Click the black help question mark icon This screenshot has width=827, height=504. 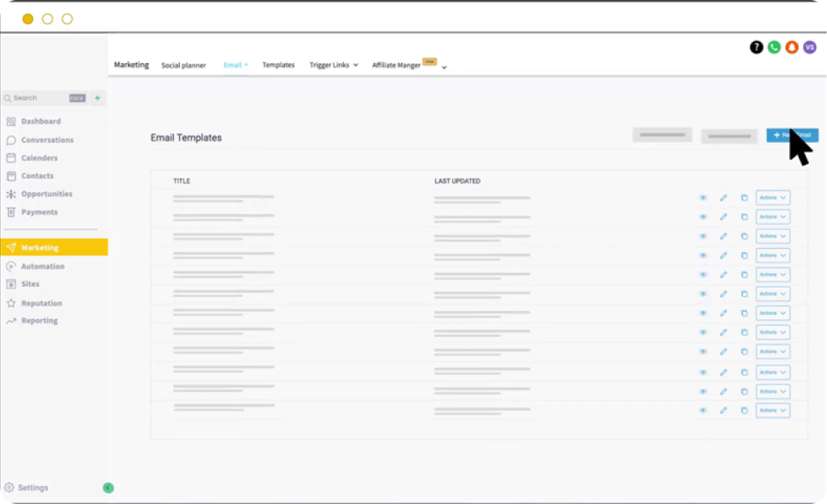[756, 48]
